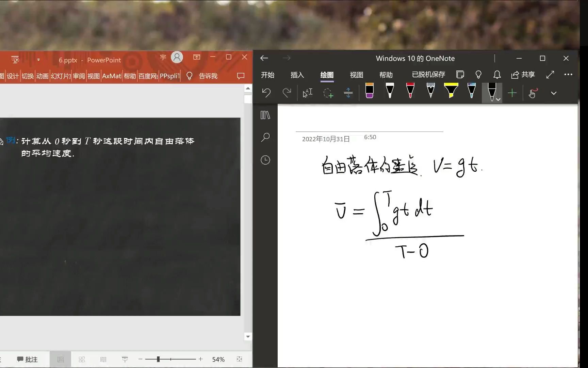Click the 共享 button in OneNote

coord(523,75)
